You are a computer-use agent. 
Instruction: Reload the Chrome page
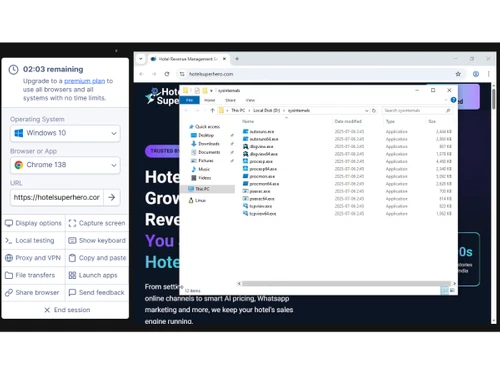point(167,74)
